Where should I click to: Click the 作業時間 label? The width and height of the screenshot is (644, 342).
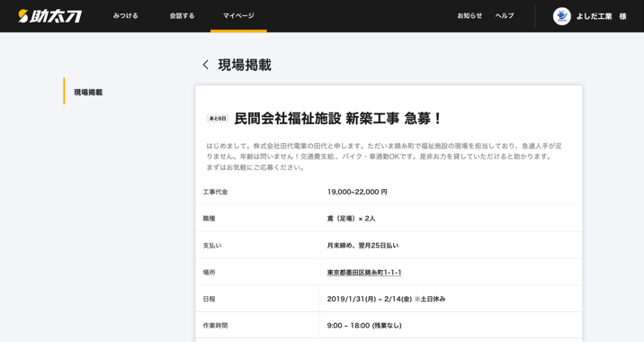click(215, 326)
